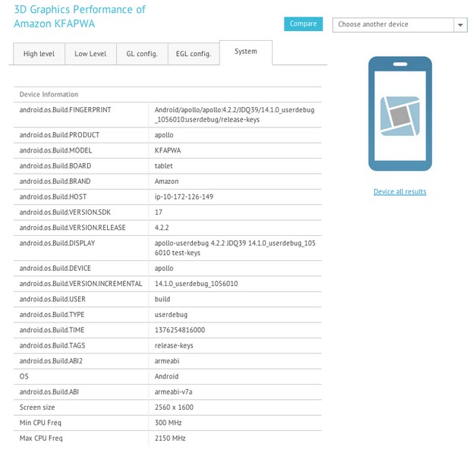Click the '3D Graphics Performance of Amazon KFAPWA' title
Image resolution: width=476 pixels, height=456 pixels.
click(80, 17)
